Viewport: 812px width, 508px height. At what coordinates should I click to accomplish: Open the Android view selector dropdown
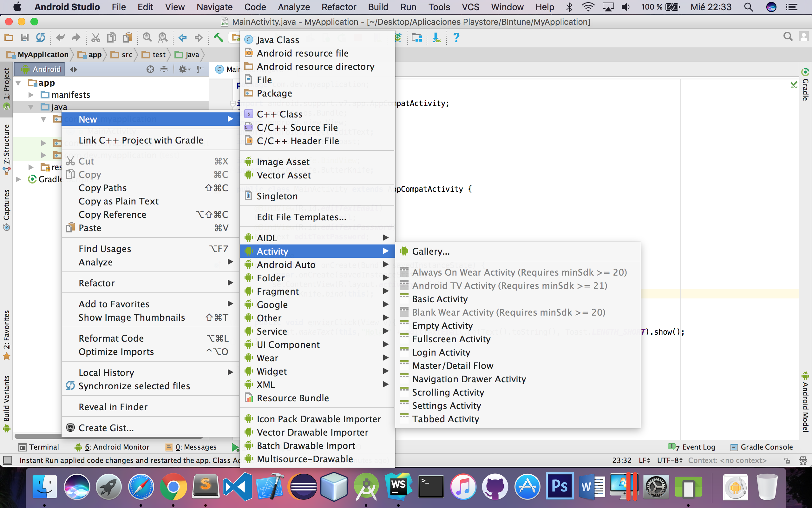[x=40, y=69]
